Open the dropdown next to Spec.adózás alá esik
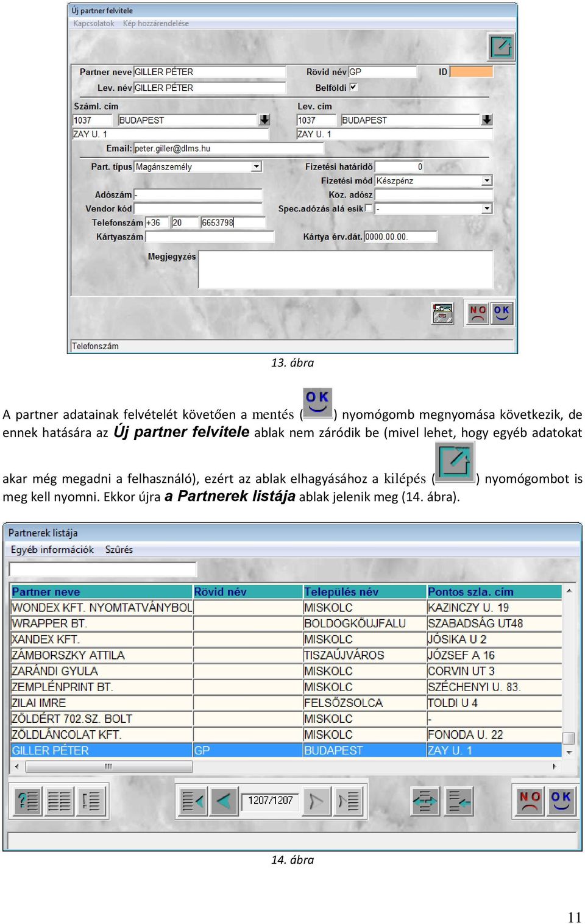The image size is (585, 924). (487, 208)
